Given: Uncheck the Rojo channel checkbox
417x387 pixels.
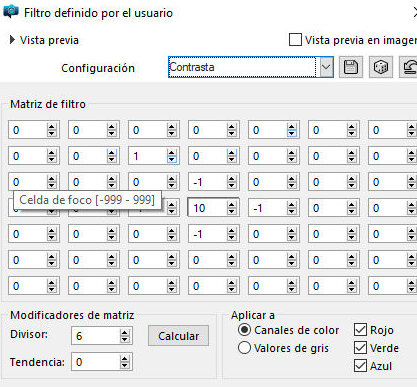Looking at the screenshot, I should (360, 330).
